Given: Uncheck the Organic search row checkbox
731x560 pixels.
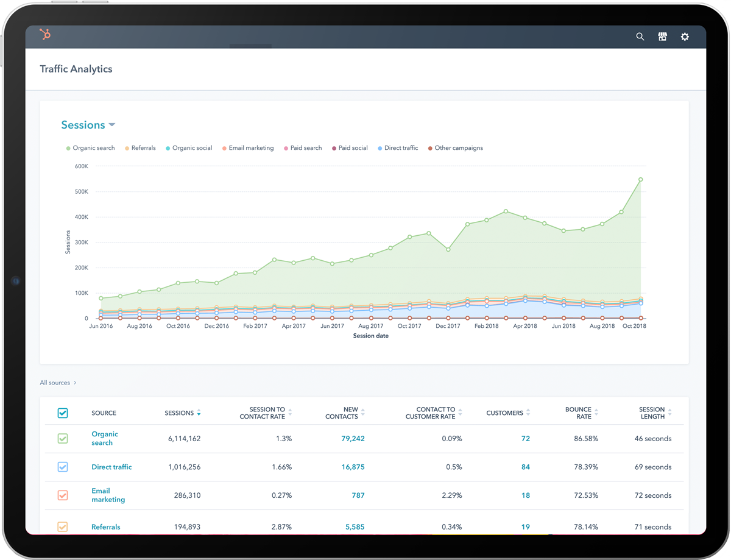Looking at the screenshot, I should (63, 438).
